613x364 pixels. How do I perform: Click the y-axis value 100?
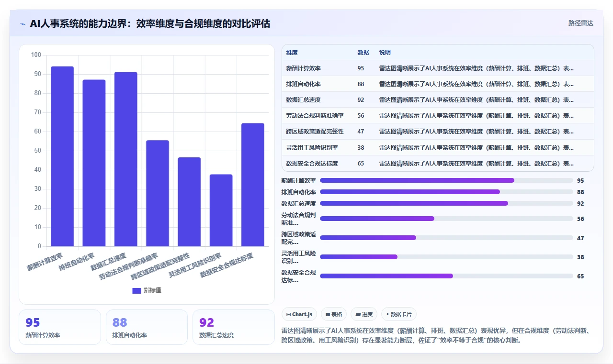point(36,55)
